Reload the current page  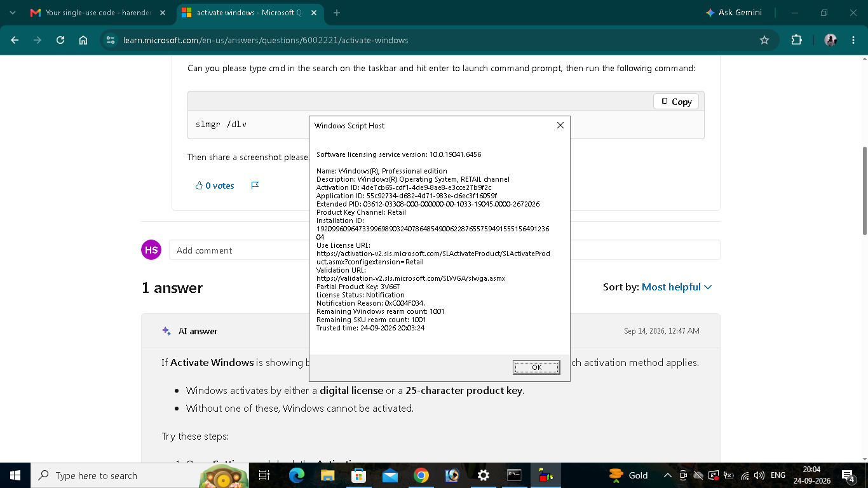(x=60, y=40)
